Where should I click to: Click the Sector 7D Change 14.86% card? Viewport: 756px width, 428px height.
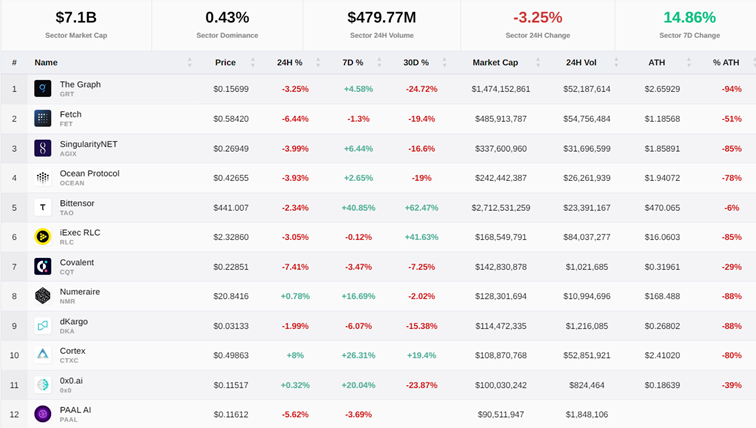689,25
